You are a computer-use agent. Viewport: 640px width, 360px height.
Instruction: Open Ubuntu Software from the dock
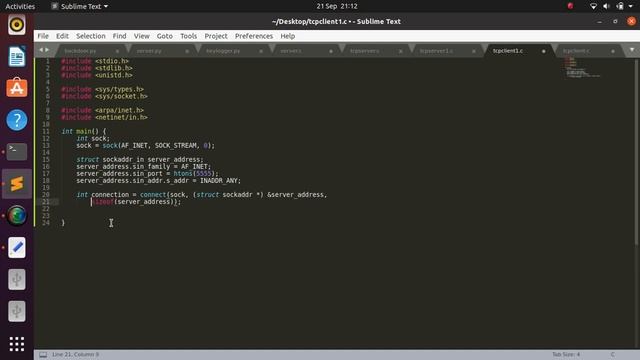17,88
